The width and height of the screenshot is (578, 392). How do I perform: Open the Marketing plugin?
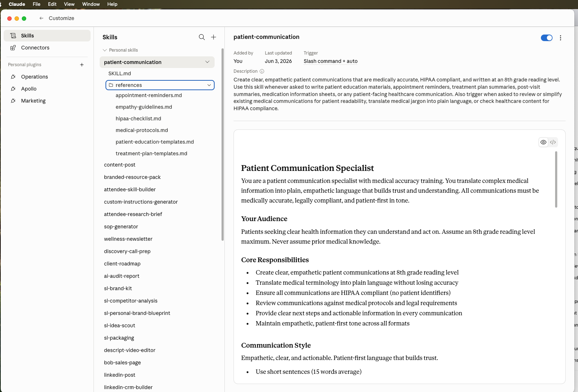pos(47,101)
